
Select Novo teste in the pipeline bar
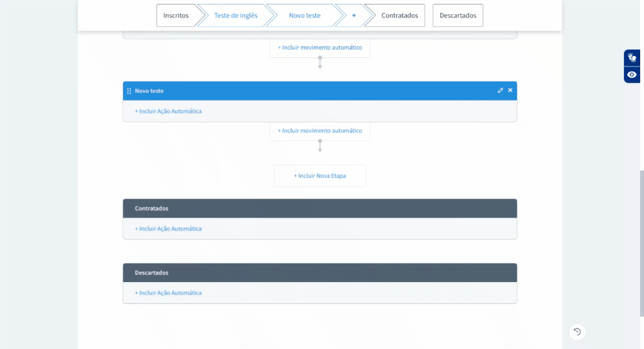coord(304,15)
